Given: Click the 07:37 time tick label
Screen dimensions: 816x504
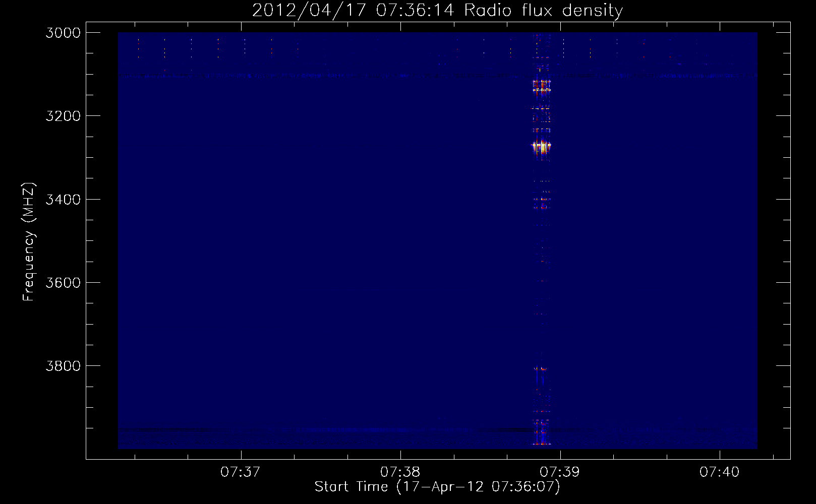Looking at the screenshot, I should [241, 472].
